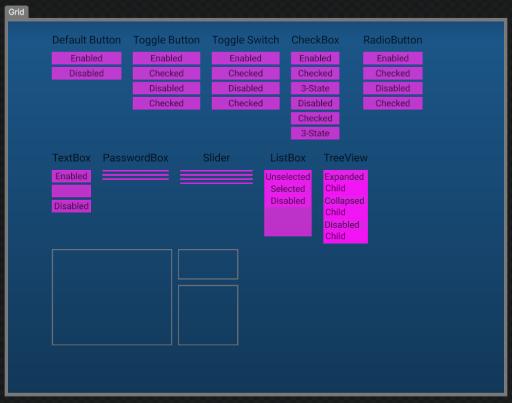Click 3-State directly above Disabled in CheckBox column
Screen dimensions: 512x403
(x=315, y=88)
